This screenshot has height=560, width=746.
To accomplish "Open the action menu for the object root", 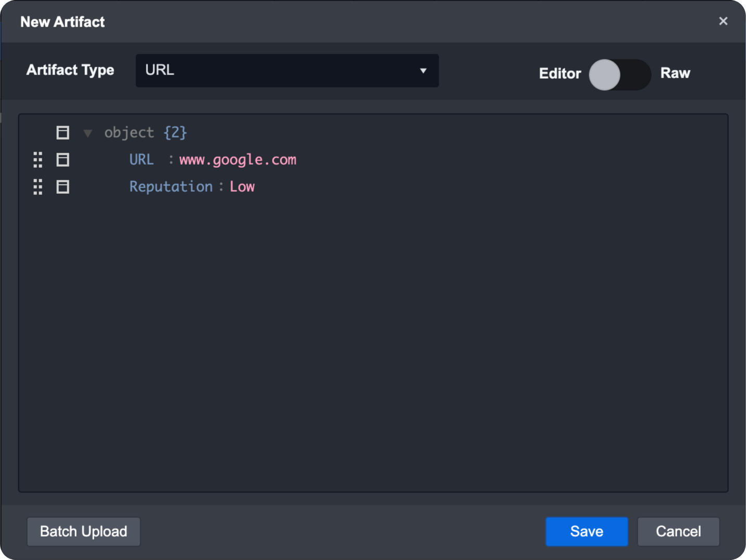I will tap(63, 133).
